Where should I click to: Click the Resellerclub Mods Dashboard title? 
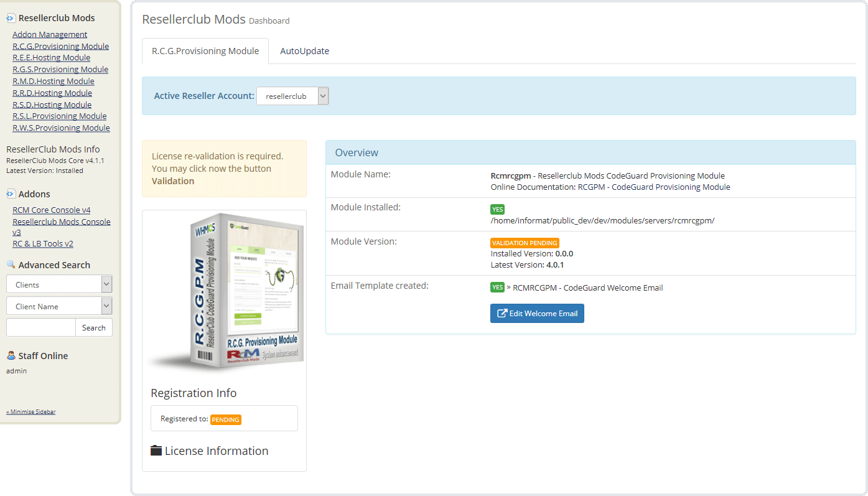coord(216,19)
